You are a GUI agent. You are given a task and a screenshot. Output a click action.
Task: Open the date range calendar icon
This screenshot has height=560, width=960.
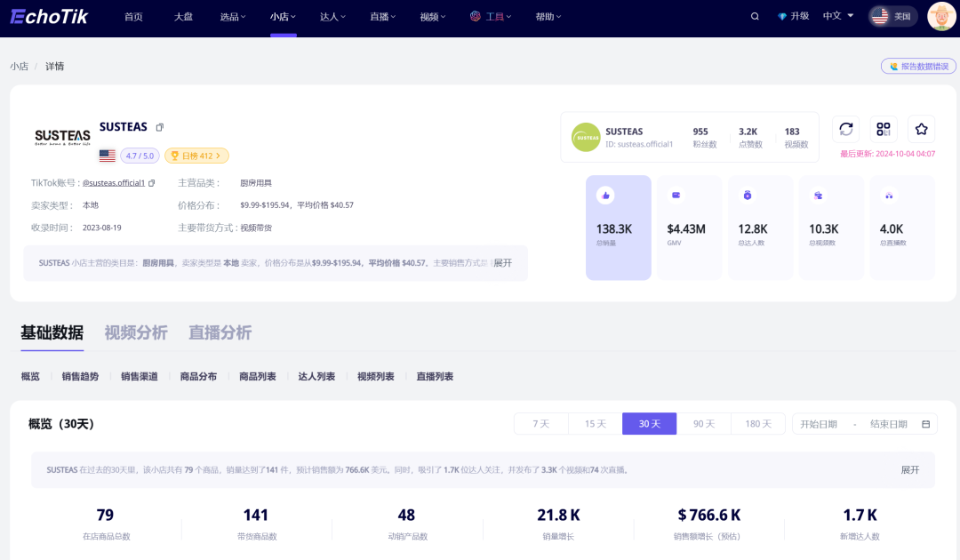tap(925, 424)
